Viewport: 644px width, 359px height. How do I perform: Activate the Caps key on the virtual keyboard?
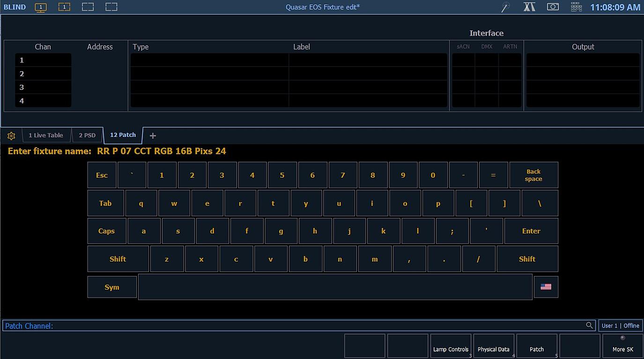tap(106, 231)
